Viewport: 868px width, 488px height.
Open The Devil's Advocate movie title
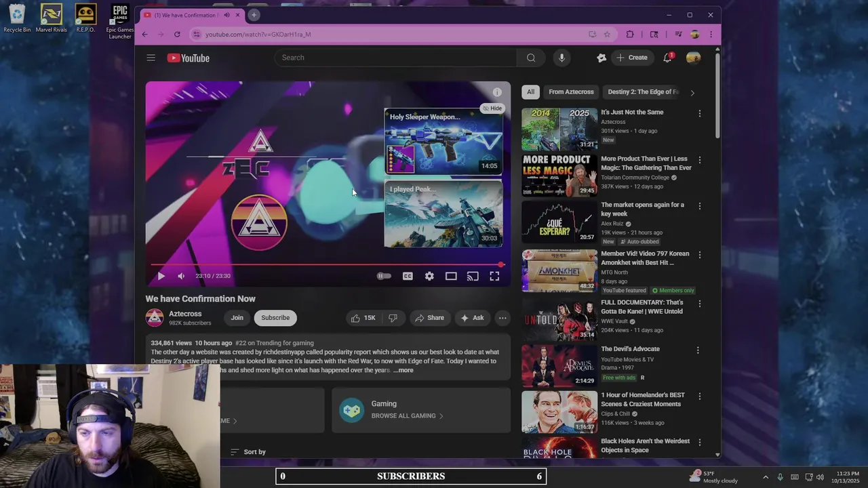(x=630, y=349)
